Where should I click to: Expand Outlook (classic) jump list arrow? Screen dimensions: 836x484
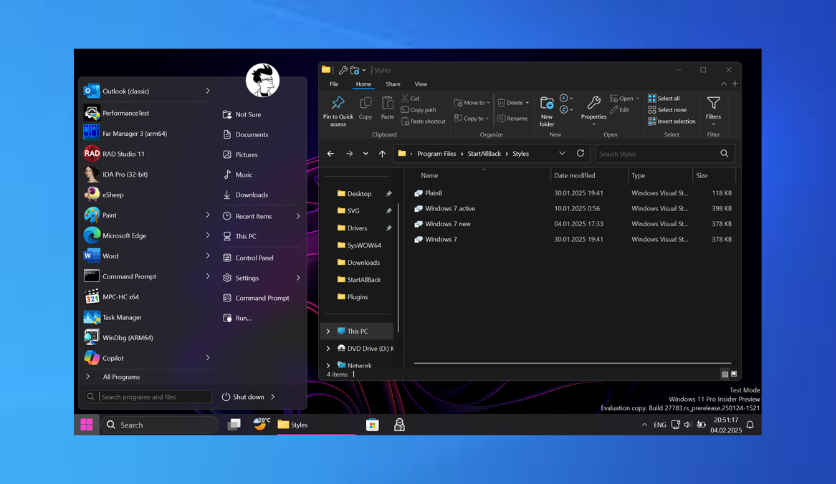(x=207, y=91)
